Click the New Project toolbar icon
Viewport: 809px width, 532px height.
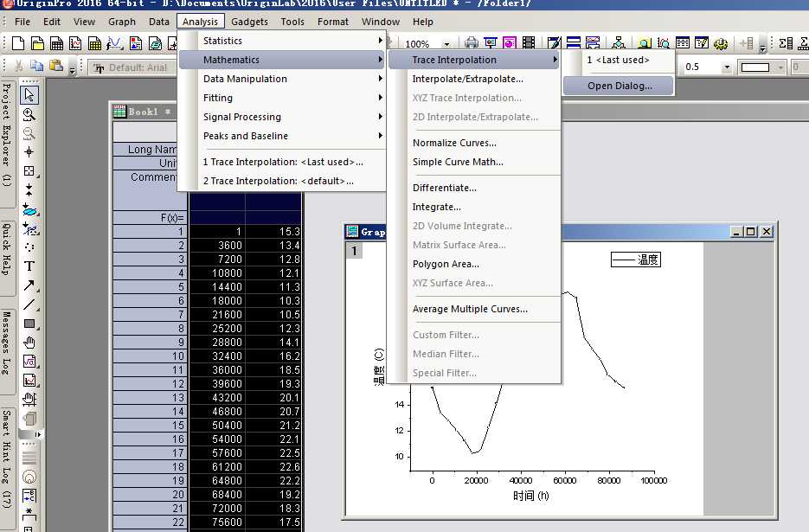(x=18, y=43)
